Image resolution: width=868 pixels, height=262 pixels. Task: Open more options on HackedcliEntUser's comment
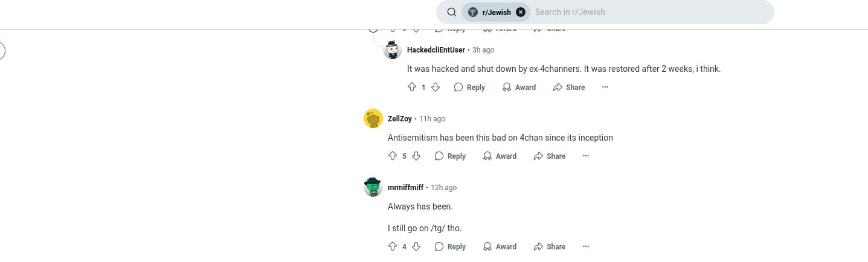(x=605, y=87)
